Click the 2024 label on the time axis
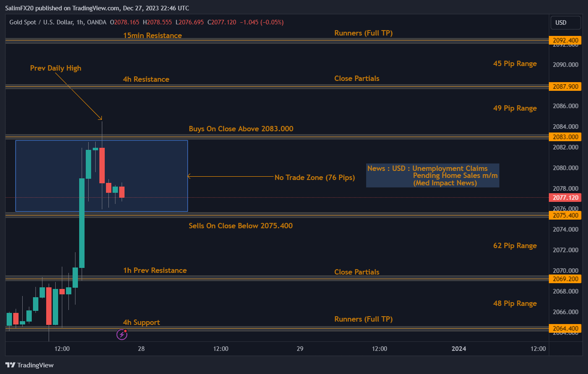588x374 pixels. coord(458,349)
